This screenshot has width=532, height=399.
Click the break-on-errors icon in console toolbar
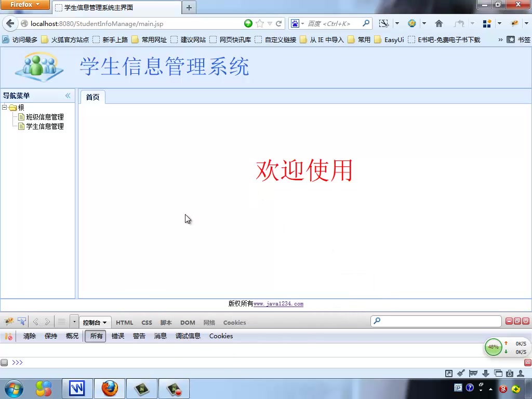[9, 336]
